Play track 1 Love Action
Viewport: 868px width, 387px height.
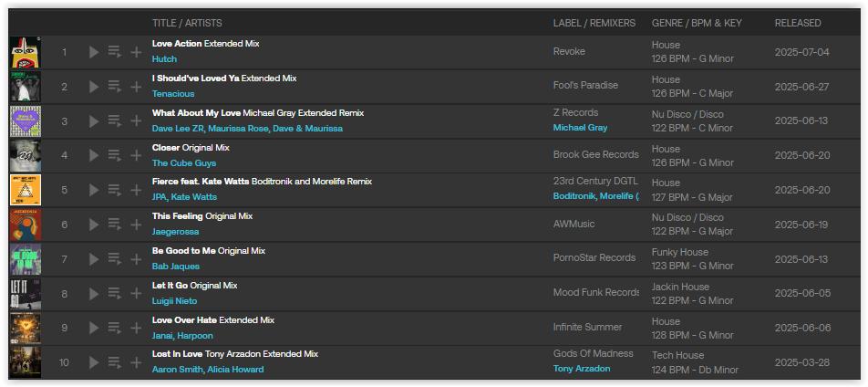(x=94, y=52)
